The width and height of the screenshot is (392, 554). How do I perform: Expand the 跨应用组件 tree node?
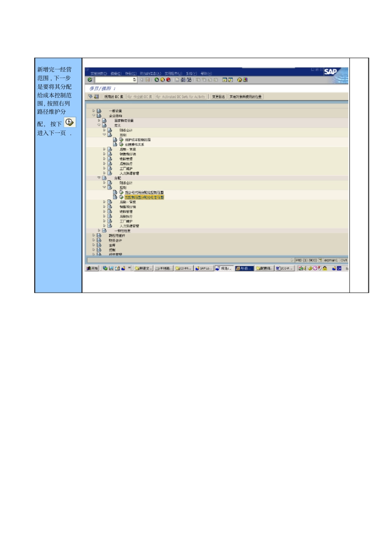pos(94,235)
